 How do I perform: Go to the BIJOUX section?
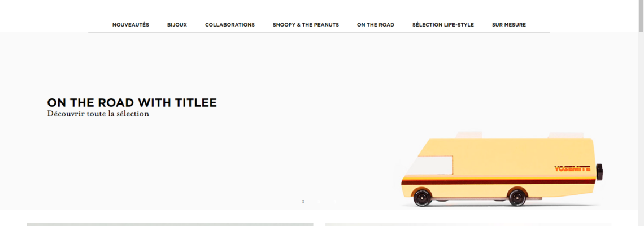177,25
